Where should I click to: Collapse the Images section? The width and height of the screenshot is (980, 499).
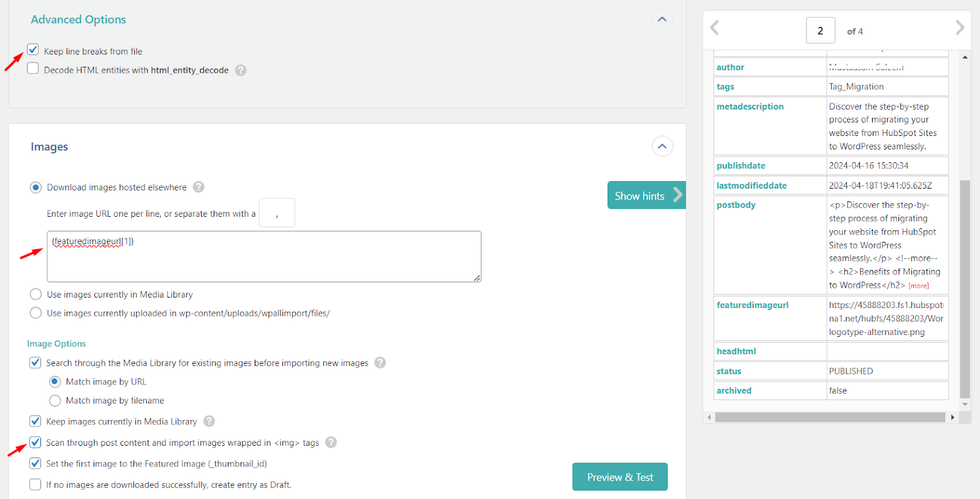coord(661,146)
